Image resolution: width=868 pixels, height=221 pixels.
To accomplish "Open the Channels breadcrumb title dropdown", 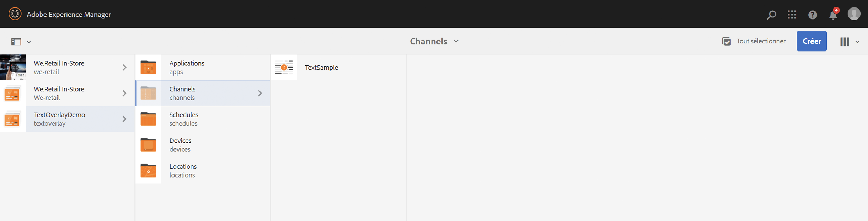I will (434, 41).
